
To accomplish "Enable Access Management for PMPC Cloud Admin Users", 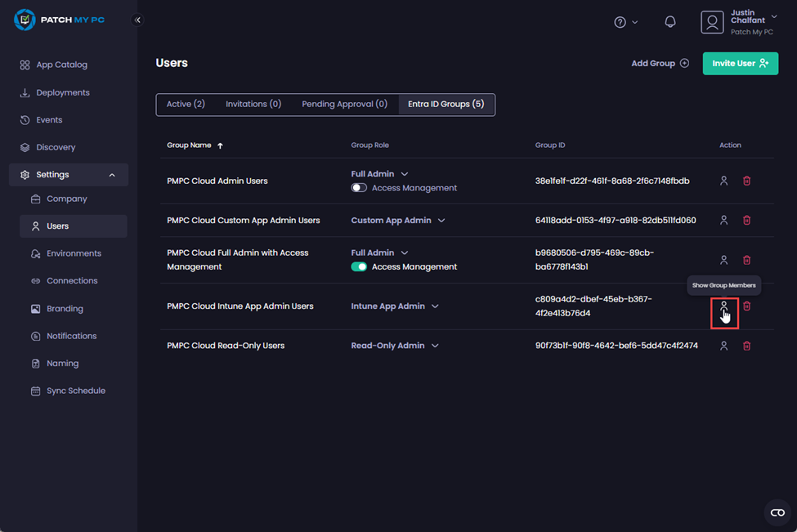I will pos(359,188).
